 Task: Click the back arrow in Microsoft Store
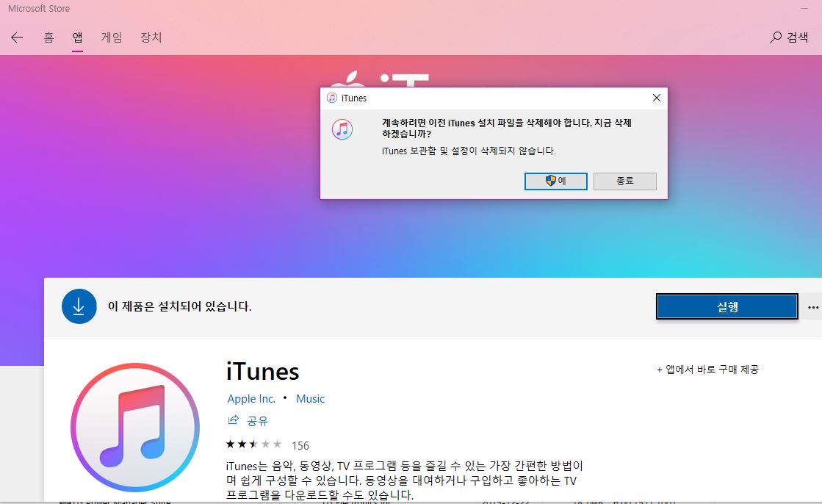(x=17, y=37)
